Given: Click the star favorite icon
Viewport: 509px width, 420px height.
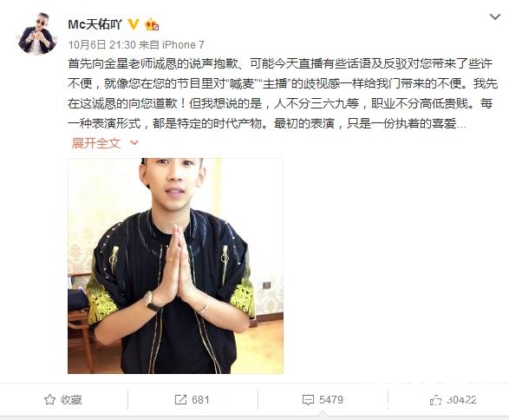Looking at the screenshot, I should coord(49,399).
